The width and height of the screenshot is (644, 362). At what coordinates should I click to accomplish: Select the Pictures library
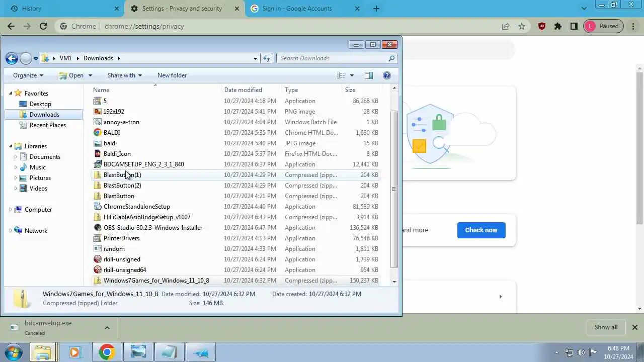[40, 178]
